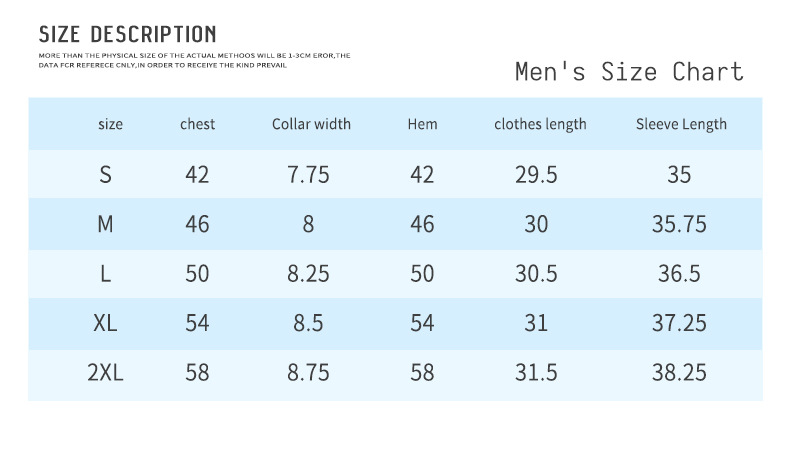
Task: Select the M size row label
Action: tap(105, 224)
